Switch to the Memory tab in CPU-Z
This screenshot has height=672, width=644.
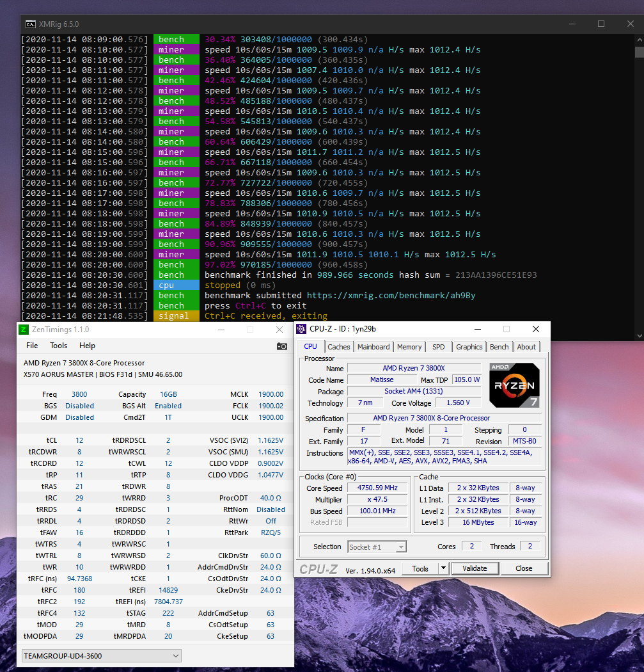pyautogui.click(x=409, y=347)
